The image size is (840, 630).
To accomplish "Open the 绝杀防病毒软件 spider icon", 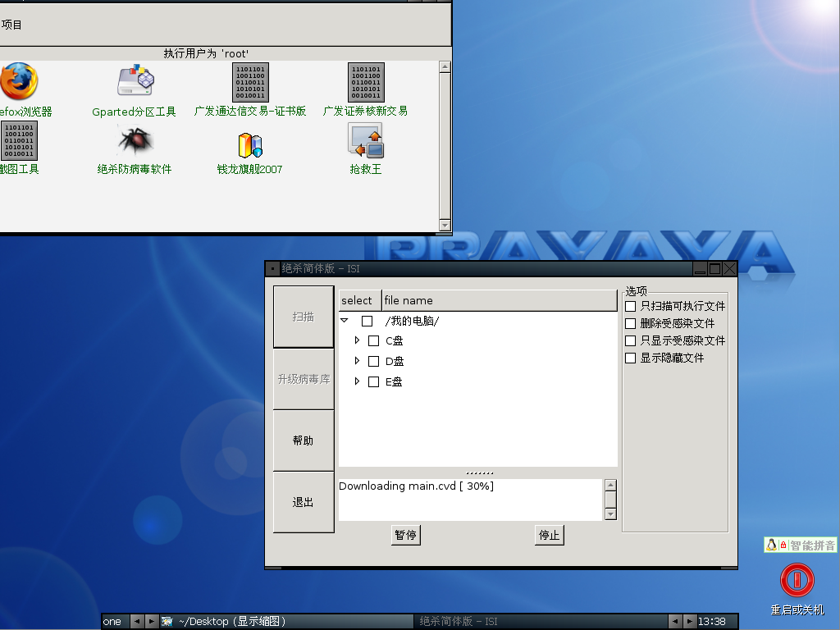I will (x=135, y=139).
